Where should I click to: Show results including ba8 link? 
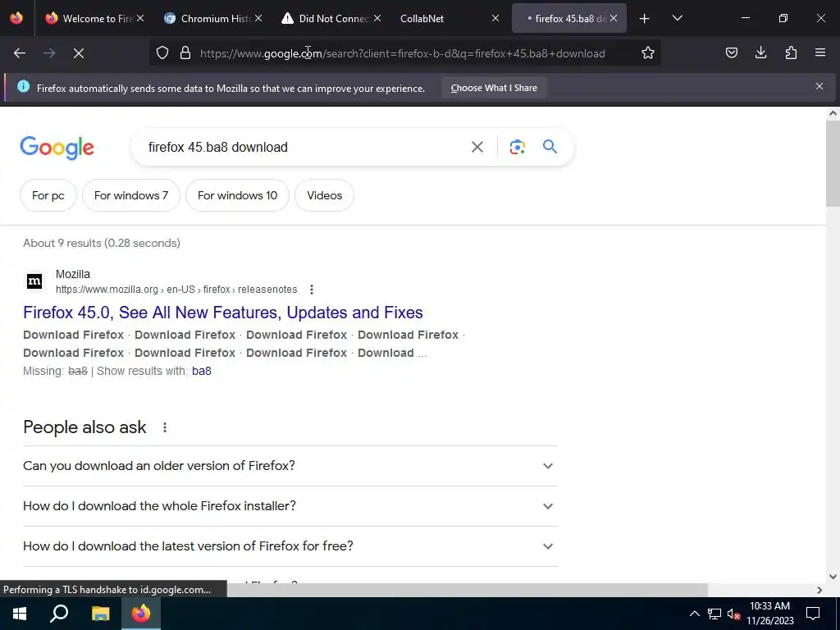pos(202,371)
